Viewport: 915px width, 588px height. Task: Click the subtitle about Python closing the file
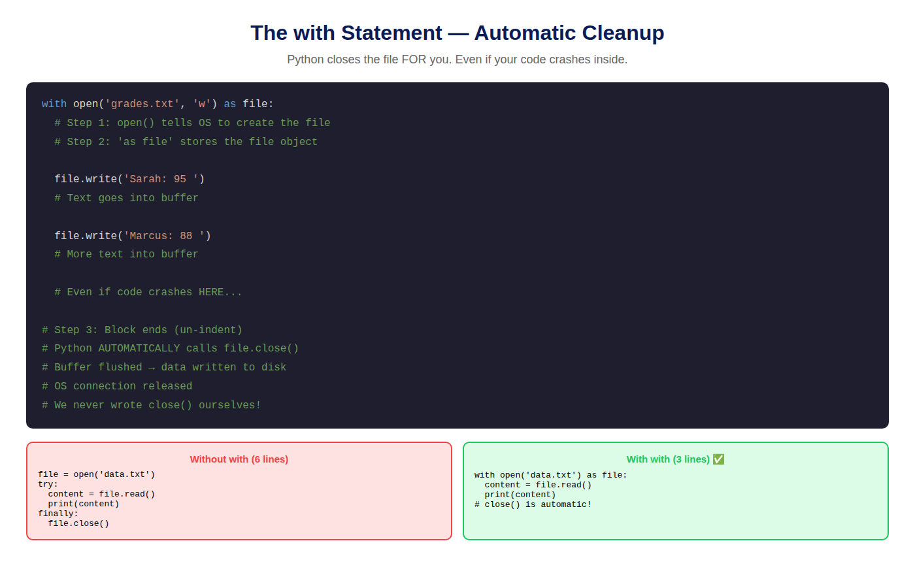[457, 59]
